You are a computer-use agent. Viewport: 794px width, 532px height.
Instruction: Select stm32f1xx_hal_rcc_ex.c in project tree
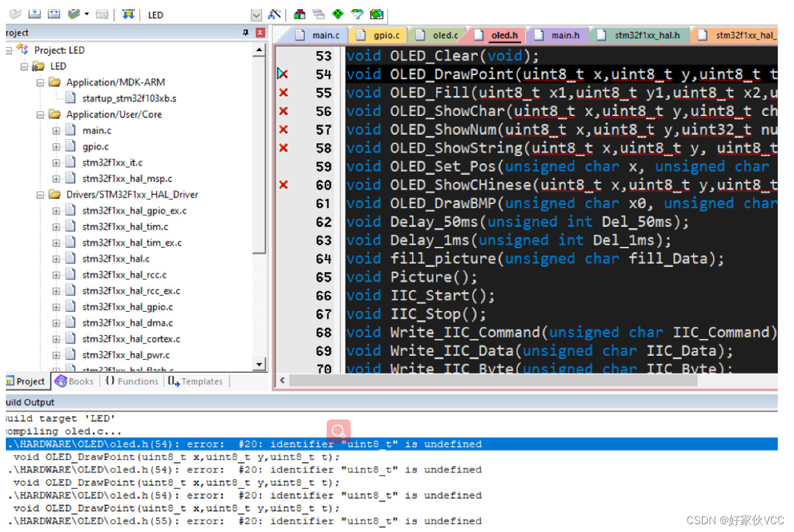coord(131,291)
